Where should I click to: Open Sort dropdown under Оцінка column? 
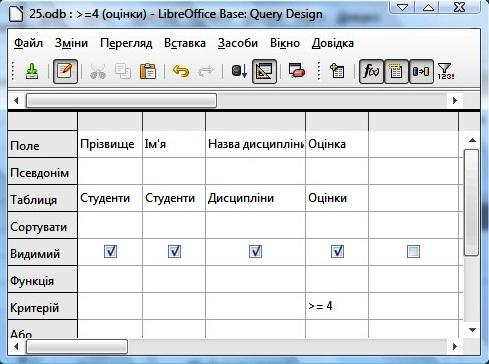(337, 225)
